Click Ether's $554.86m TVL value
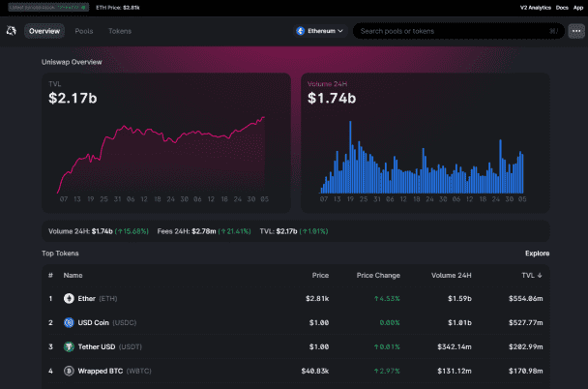The image size is (588, 389). pos(526,299)
